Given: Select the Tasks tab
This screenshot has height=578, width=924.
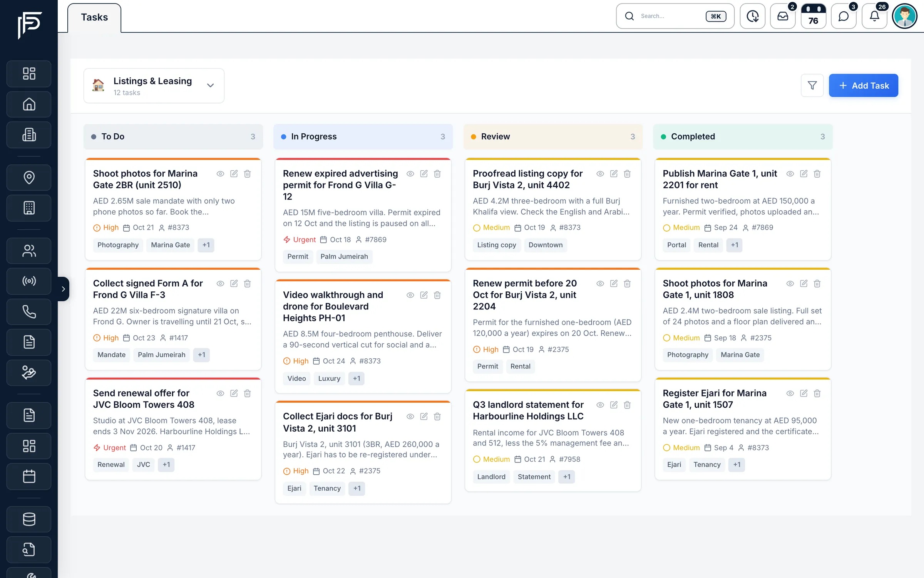Looking at the screenshot, I should 94,17.
